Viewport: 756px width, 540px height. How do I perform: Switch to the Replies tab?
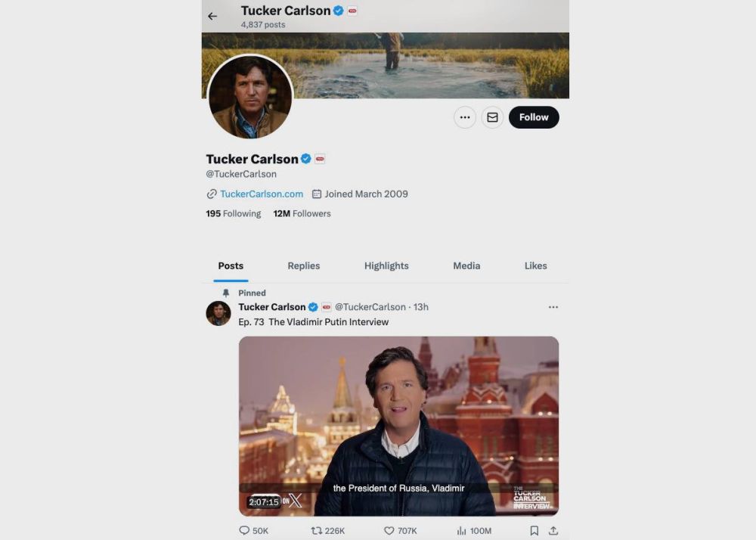pos(304,265)
